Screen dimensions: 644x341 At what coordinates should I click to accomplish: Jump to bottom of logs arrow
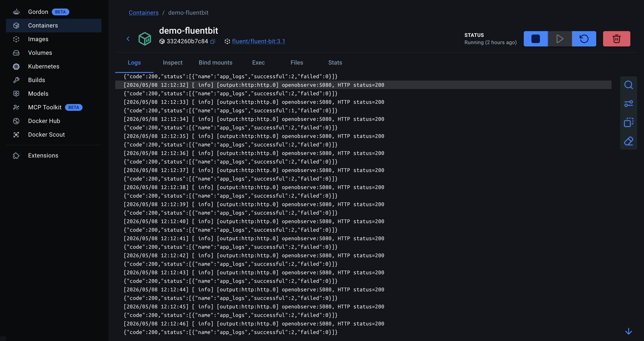coord(628,331)
